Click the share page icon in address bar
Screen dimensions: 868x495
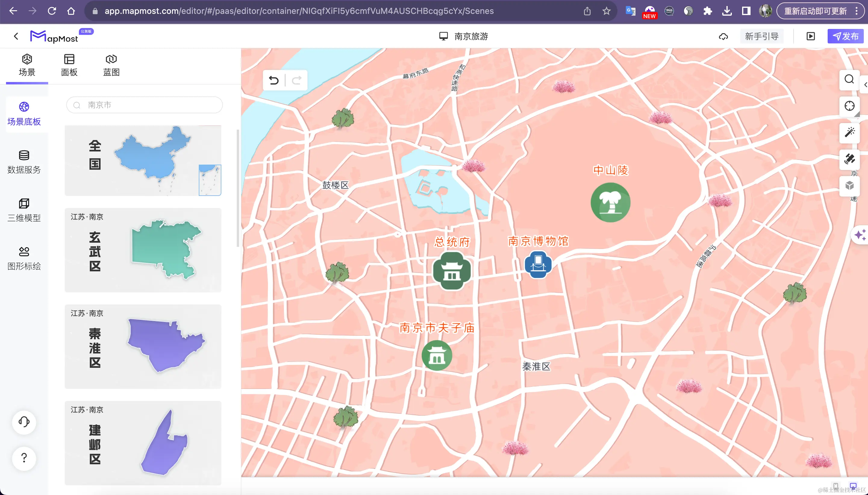pyautogui.click(x=587, y=11)
